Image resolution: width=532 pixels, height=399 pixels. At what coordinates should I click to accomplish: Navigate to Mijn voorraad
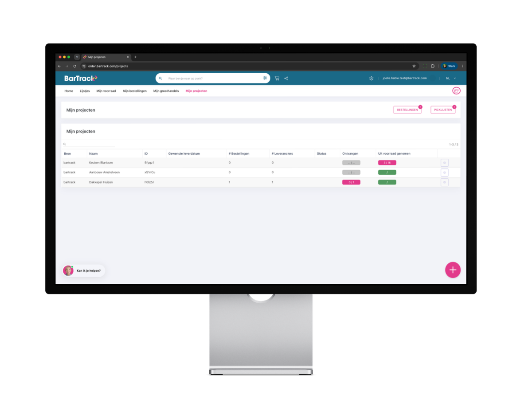point(106,91)
